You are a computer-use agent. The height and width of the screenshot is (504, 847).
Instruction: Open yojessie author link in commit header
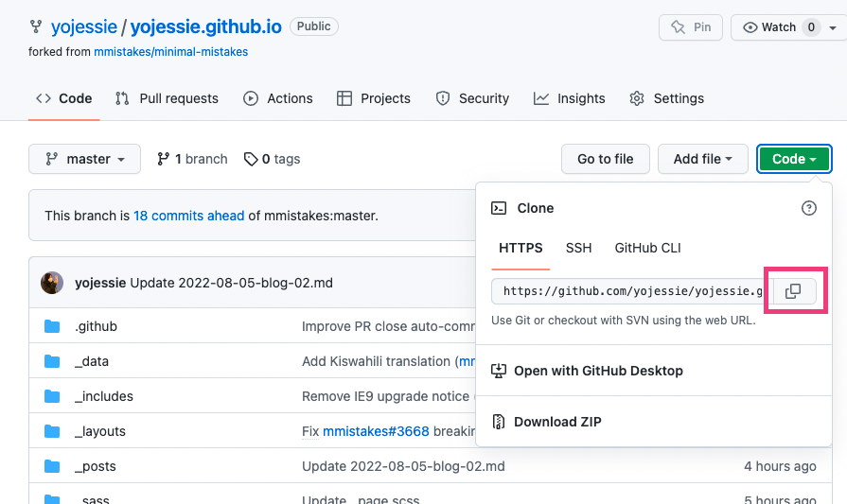[x=100, y=283]
